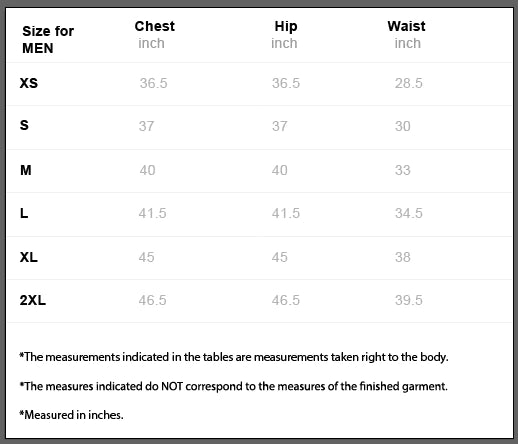Click the 2XL size row label
The image size is (518, 444).
pyautogui.click(x=33, y=300)
